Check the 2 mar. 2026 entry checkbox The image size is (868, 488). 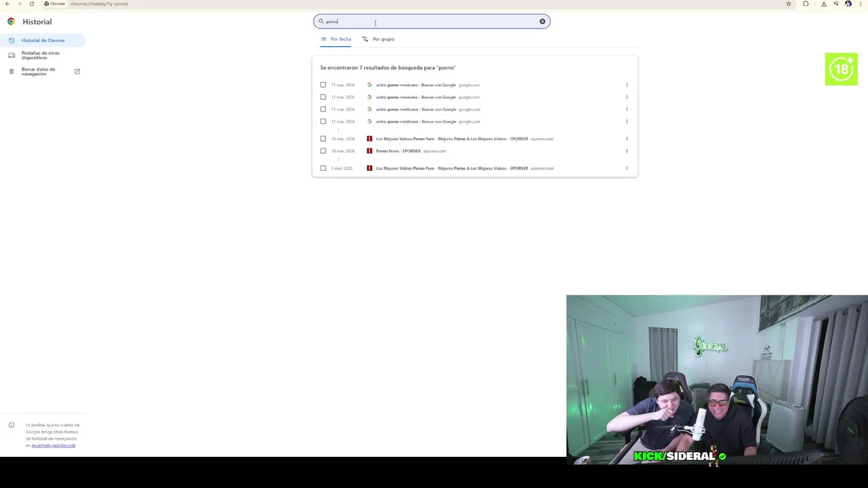pos(323,168)
